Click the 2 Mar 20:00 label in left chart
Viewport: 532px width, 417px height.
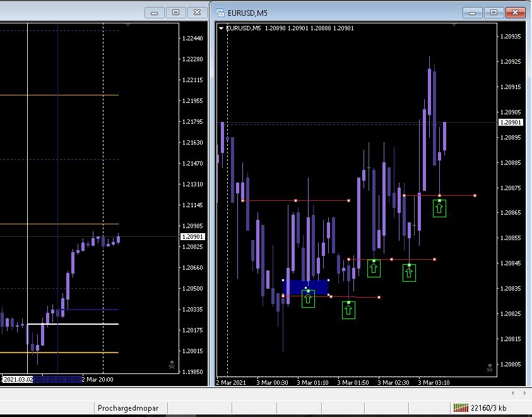(97, 379)
